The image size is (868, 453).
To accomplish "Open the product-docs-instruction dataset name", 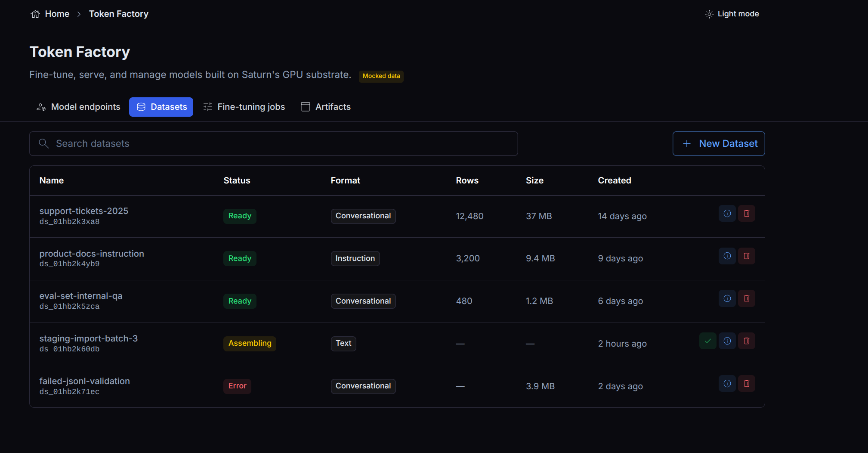I will click(92, 254).
